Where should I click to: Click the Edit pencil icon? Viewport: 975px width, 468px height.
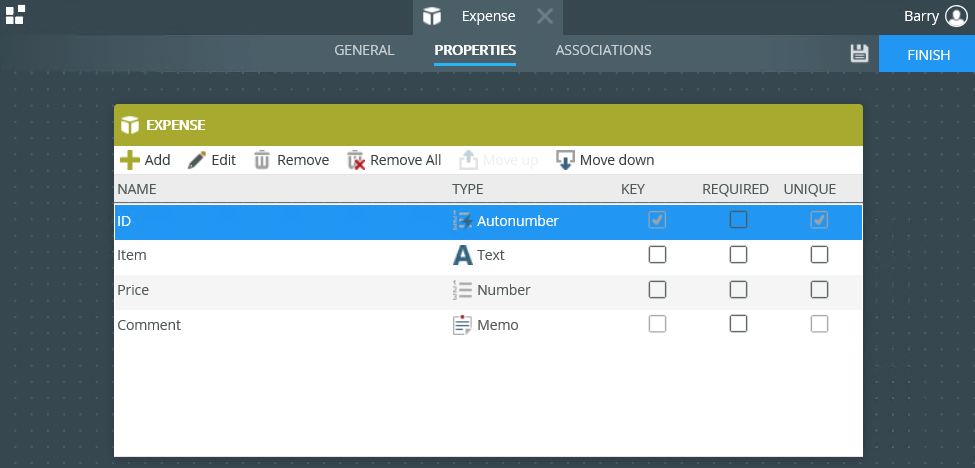pos(196,160)
